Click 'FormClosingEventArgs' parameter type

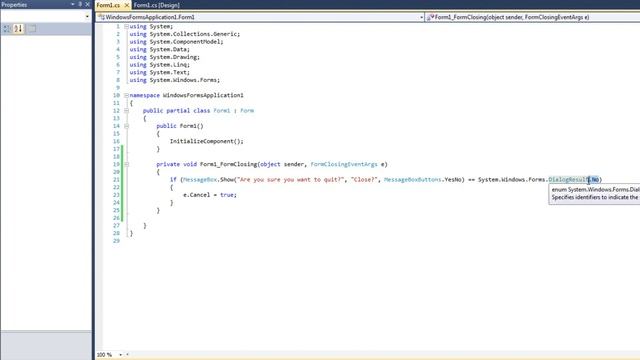[344, 164]
